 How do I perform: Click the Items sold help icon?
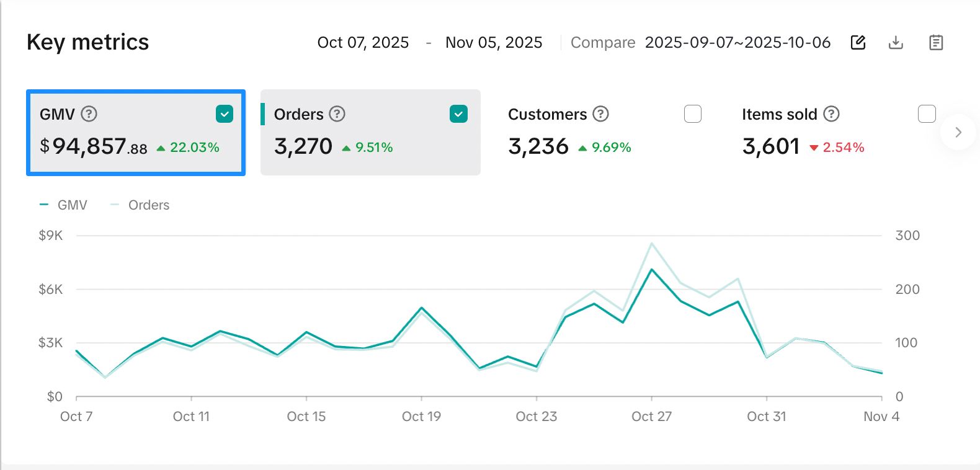click(831, 114)
